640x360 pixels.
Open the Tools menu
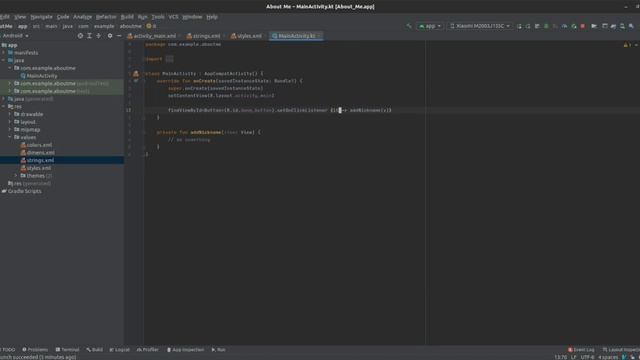[158, 17]
